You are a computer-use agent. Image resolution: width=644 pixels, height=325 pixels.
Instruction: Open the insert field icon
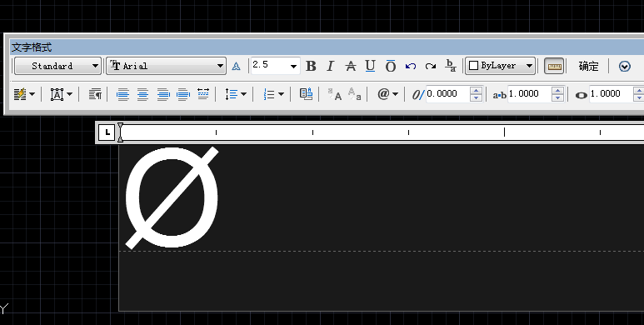pyautogui.click(x=306, y=94)
